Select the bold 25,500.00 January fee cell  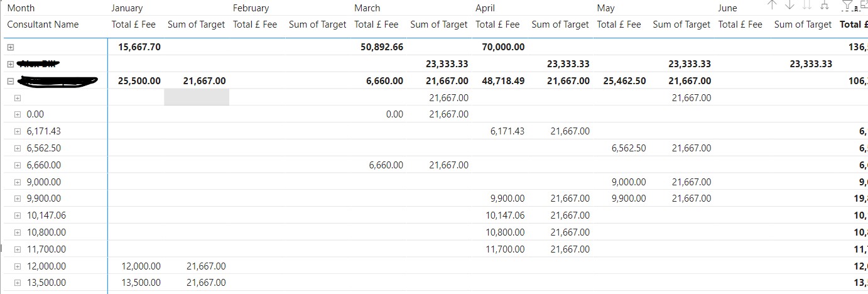pos(139,81)
